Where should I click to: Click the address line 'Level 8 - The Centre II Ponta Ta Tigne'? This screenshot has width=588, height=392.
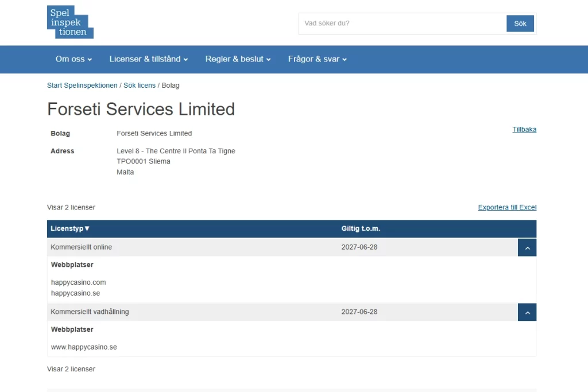tap(176, 151)
